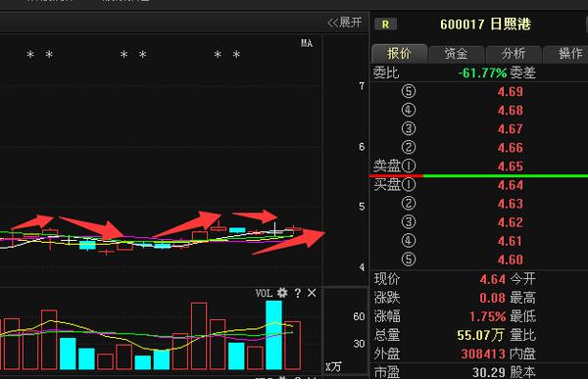The height and width of the screenshot is (379, 588).
Task: Click the 量比 label
Action: click(522, 335)
